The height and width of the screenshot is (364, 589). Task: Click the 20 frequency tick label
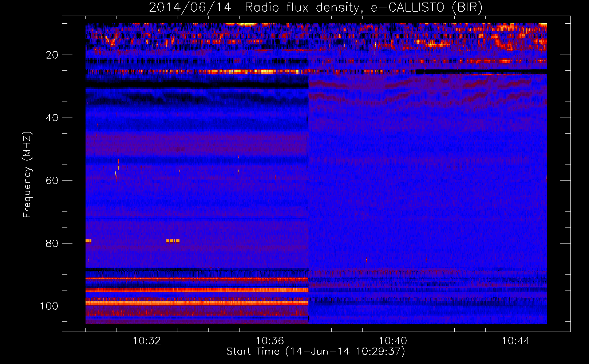pos(51,55)
